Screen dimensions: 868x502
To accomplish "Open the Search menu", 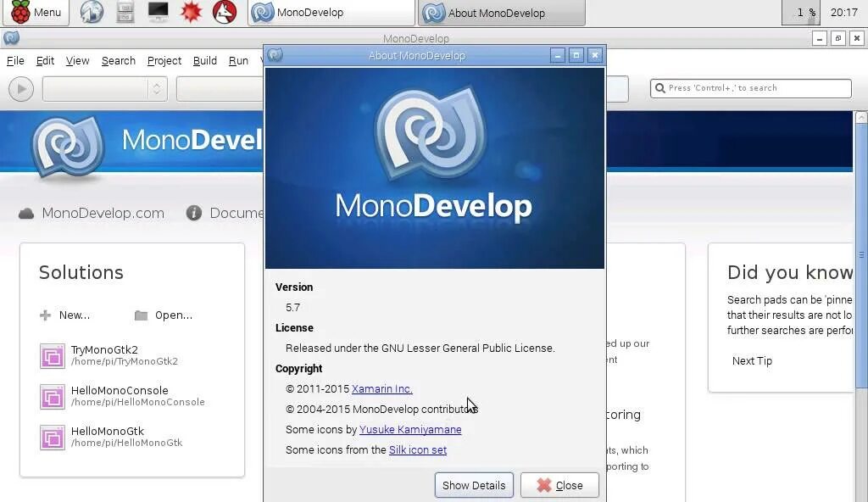I will [x=118, y=60].
